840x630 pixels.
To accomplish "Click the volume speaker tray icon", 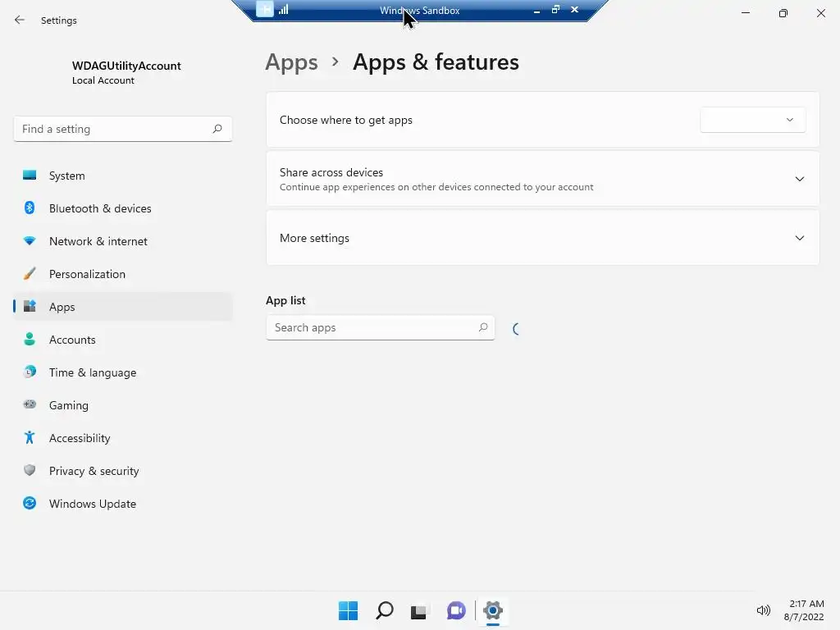I will [x=763, y=610].
